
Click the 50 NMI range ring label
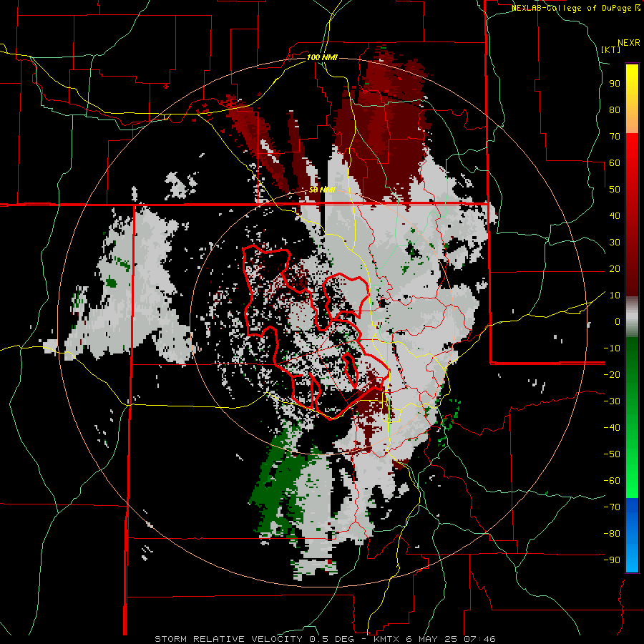(x=322, y=190)
